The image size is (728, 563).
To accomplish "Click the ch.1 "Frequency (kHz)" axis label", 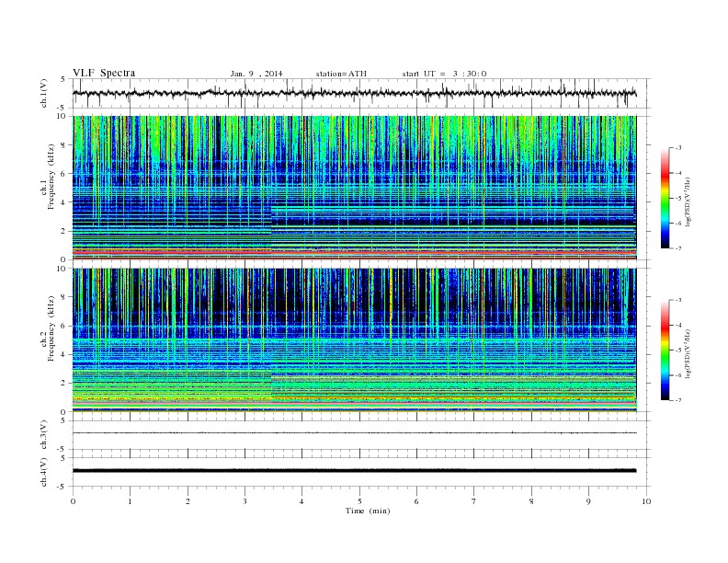I will (51, 177).
